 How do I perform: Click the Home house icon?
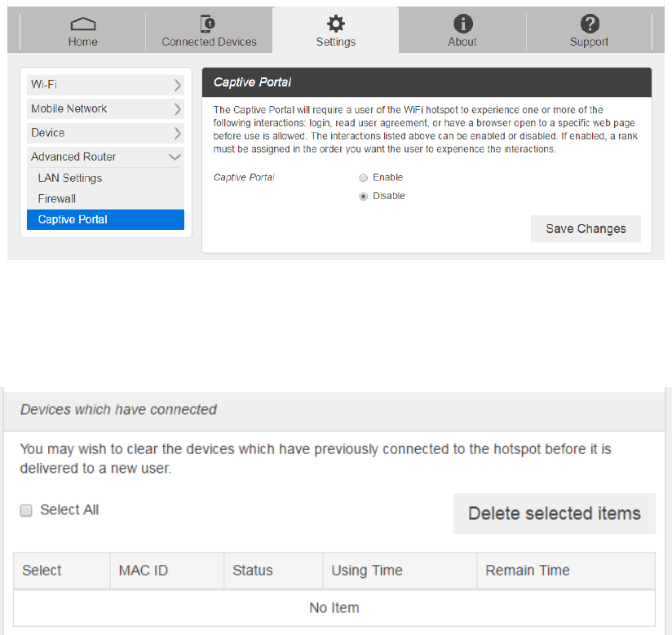click(82, 24)
